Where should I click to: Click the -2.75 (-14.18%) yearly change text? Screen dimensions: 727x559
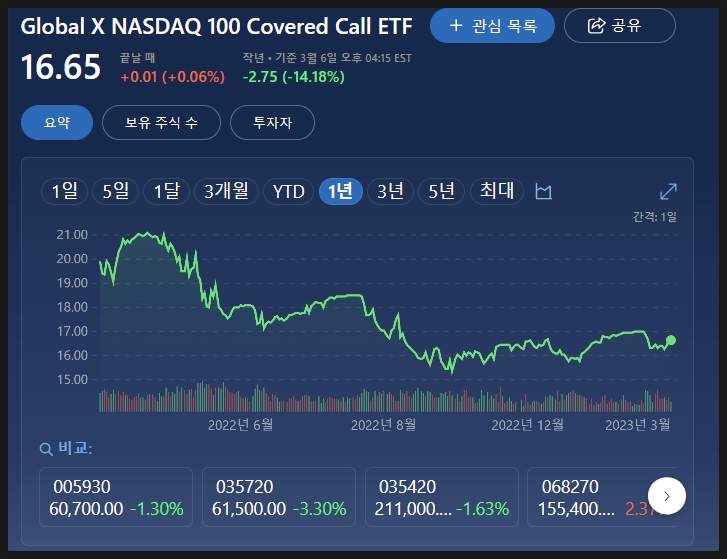pos(294,76)
